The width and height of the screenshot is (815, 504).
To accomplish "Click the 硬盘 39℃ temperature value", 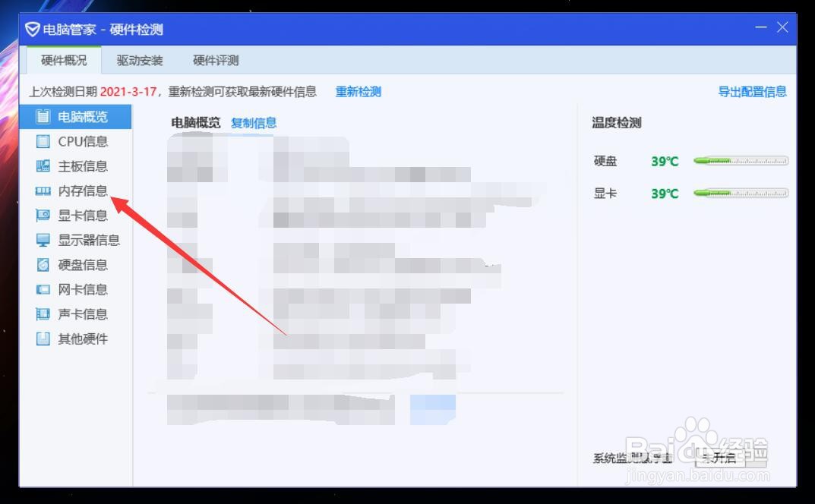I will (x=665, y=162).
